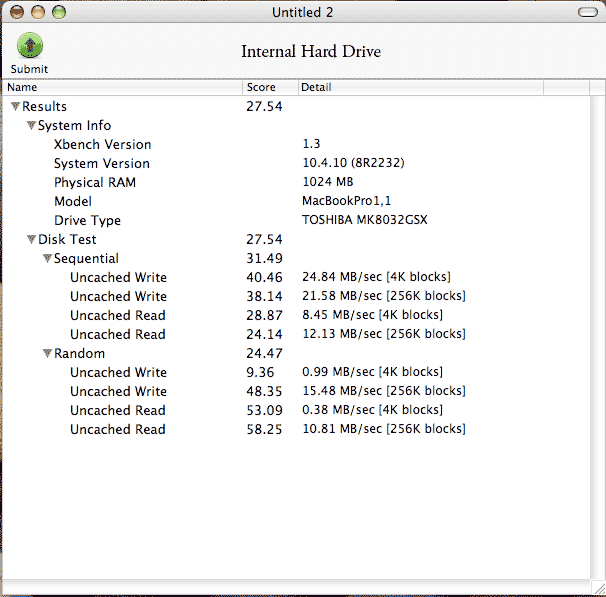Click the Results score 27.54
Screen dimensions: 606x597
click(264, 106)
